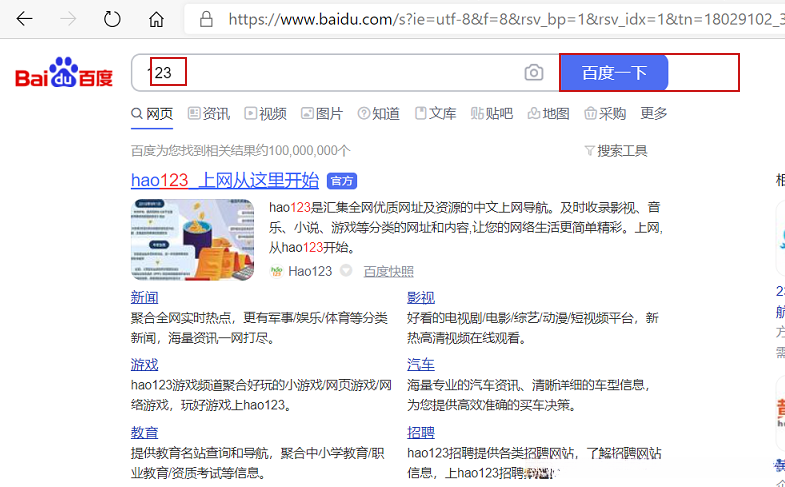Image resolution: width=785 pixels, height=487 pixels.
Task: Switch to the 采购 tab
Action: coord(605,114)
